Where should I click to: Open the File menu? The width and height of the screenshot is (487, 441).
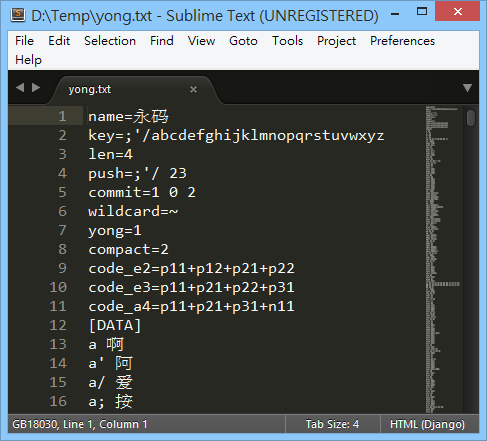pyautogui.click(x=24, y=41)
